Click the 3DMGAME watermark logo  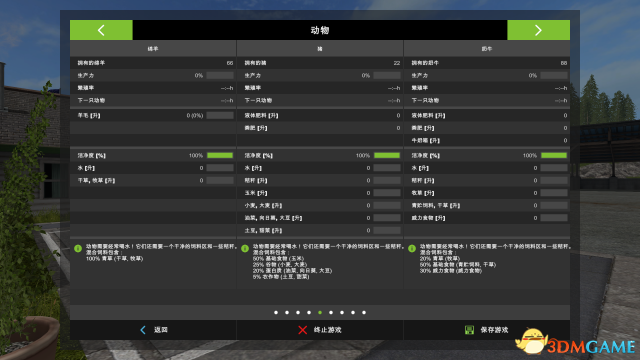[x=576, y=342]
